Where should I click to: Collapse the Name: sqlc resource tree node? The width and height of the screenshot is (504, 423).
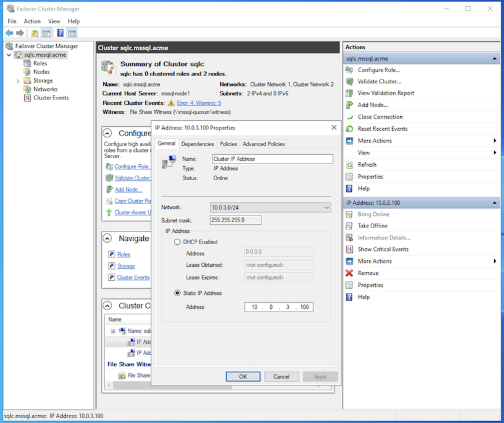[113, 331]
